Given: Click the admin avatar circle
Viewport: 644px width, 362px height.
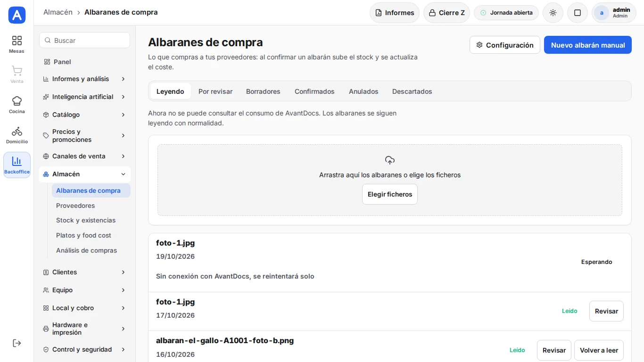Looking at the screenshot, I should tap(602, 13).
